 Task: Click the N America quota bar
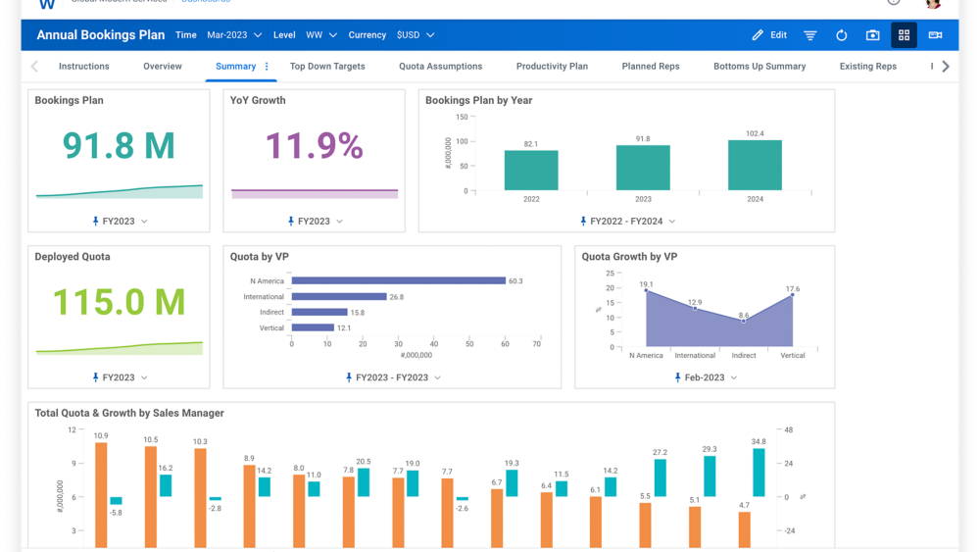397,281
